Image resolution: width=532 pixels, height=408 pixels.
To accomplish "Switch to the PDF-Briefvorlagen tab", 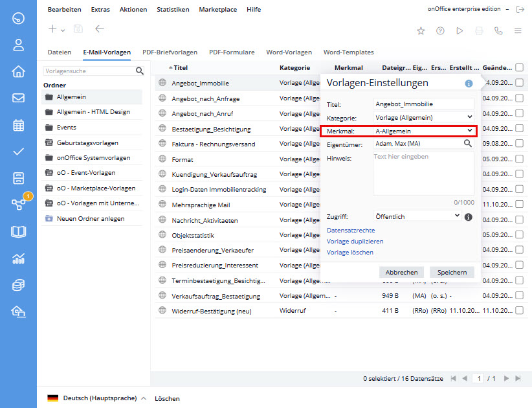I will [170, 52].
